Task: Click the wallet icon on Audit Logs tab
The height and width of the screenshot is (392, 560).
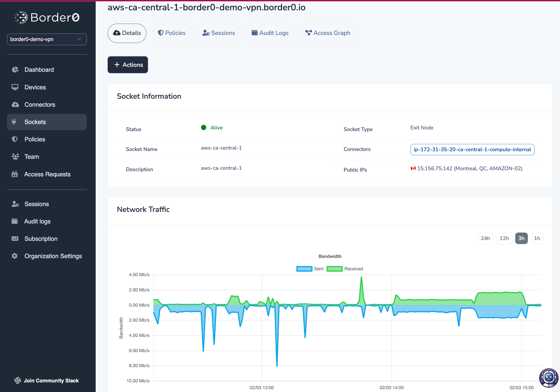Action: [255, 33]
